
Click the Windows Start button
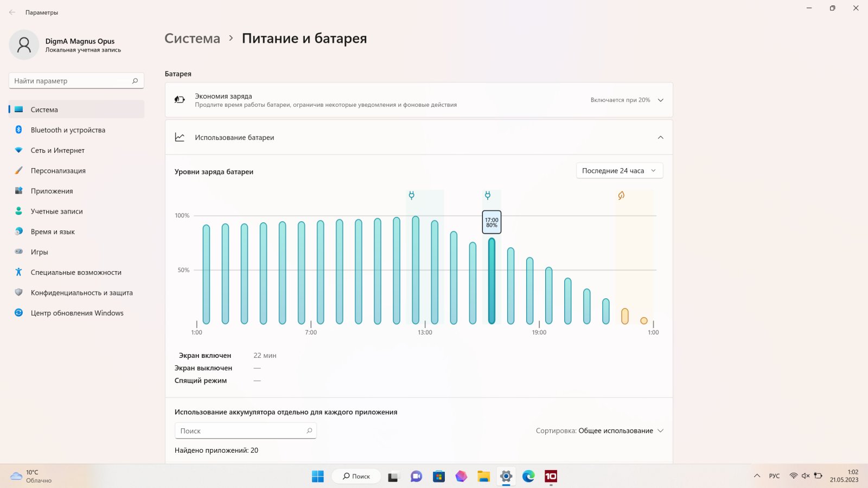coord(318,476)
